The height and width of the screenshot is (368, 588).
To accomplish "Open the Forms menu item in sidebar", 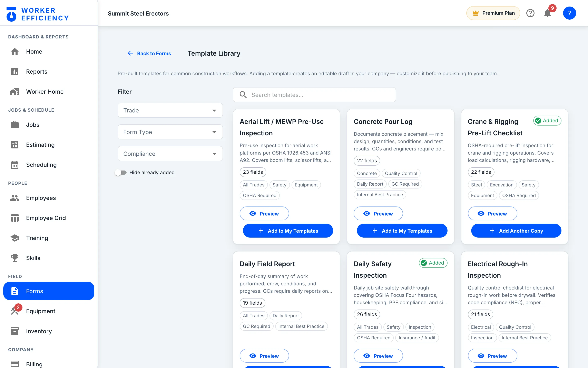I will point(49,291).
